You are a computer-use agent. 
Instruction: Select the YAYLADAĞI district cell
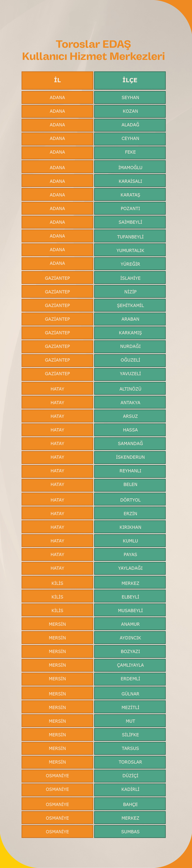(130, 568)
